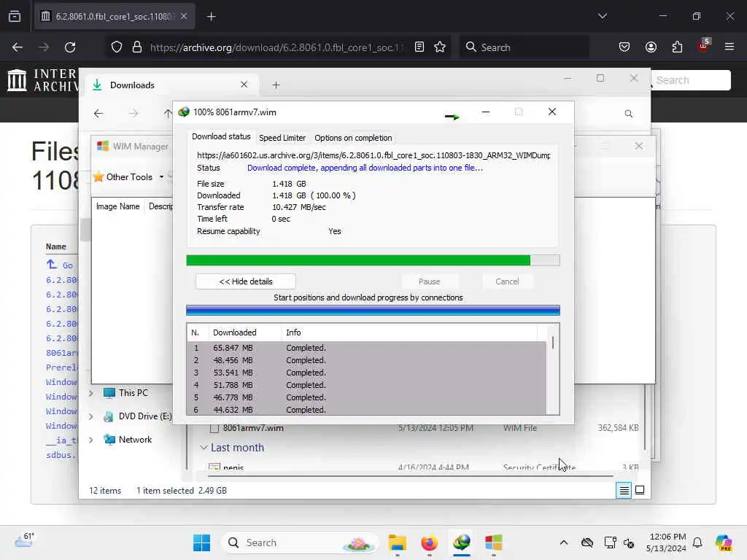Open a new Firefox tab
Viewport: 747px width, 560px height.
click(x=211, y=17)
